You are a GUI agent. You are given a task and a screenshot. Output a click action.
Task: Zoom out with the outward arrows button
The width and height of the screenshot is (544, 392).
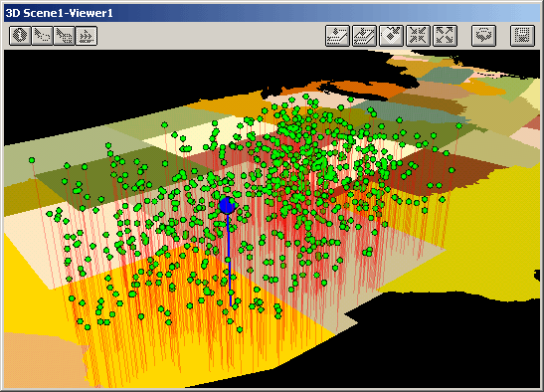[446, 36]
